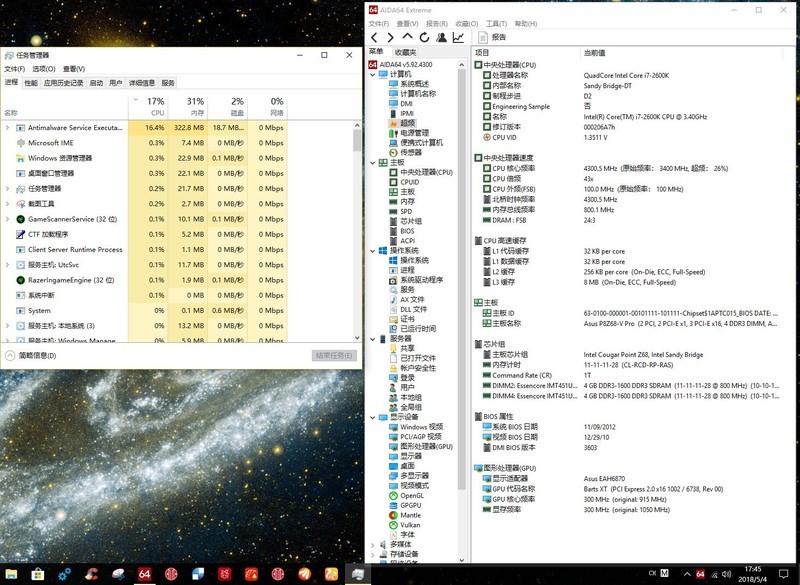Click the volume speaker tray icon

[x=727, y=574]
